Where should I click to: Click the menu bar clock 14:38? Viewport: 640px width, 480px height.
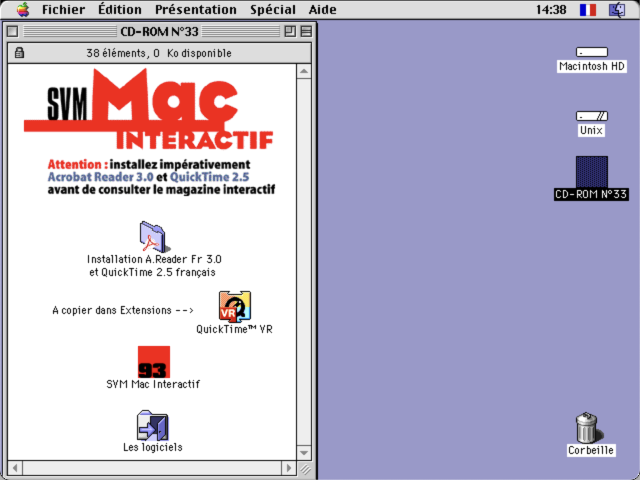(x=551, y=10)
